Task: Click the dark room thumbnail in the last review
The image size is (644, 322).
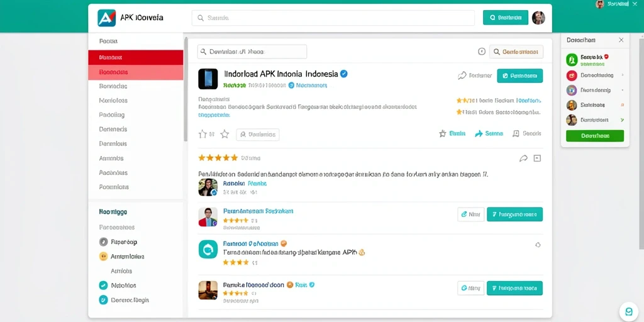Action: coord(208,290)
